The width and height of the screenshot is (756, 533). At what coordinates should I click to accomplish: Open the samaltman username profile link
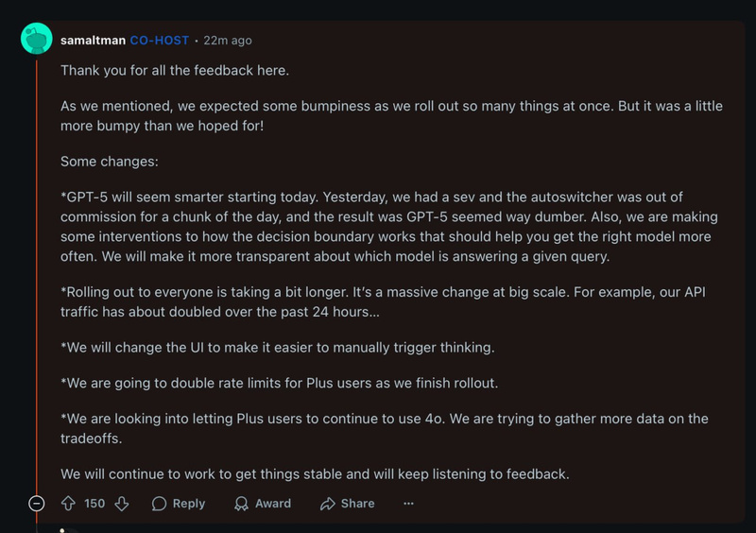pos(93,41)
